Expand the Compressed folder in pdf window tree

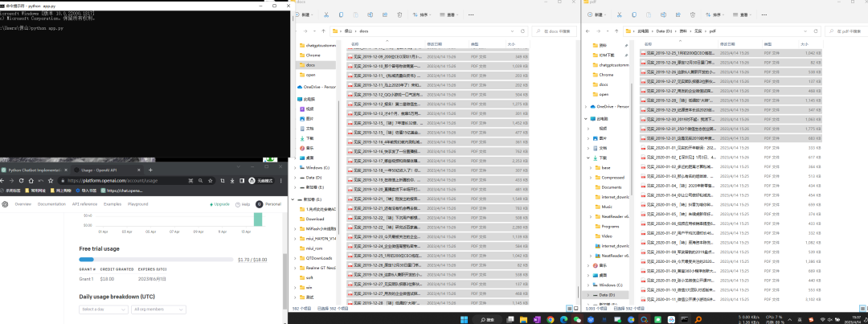click(589, 177)
